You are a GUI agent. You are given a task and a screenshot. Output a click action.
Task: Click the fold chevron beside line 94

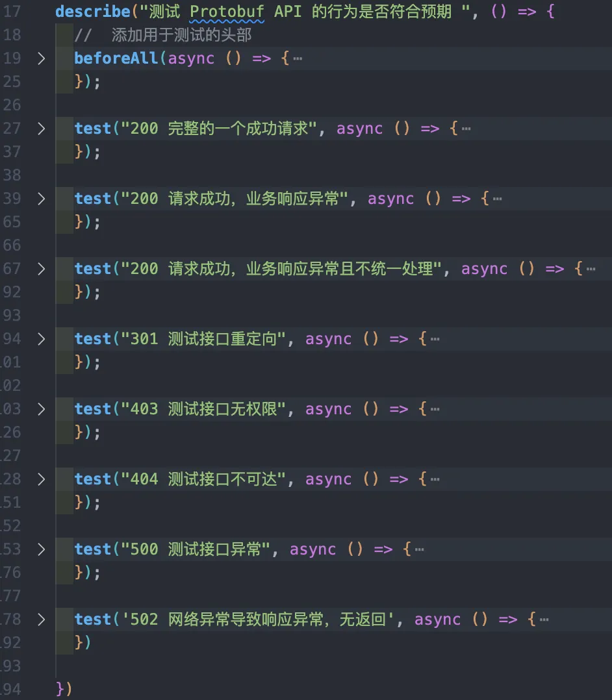(41, 338)
